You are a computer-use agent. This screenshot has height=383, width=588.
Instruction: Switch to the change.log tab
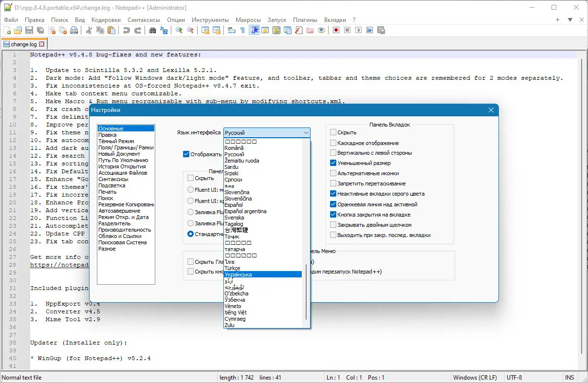(23, 44)
